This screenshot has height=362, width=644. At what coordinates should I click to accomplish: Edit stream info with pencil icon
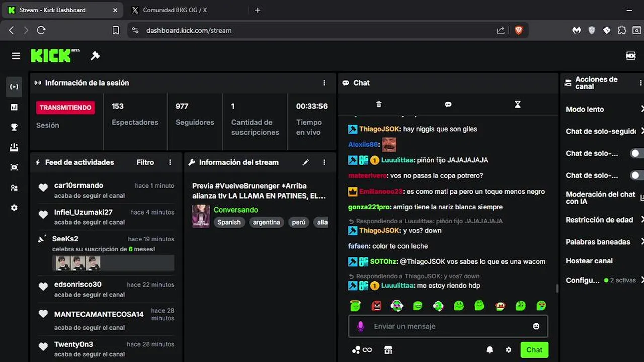coord(305,162)
